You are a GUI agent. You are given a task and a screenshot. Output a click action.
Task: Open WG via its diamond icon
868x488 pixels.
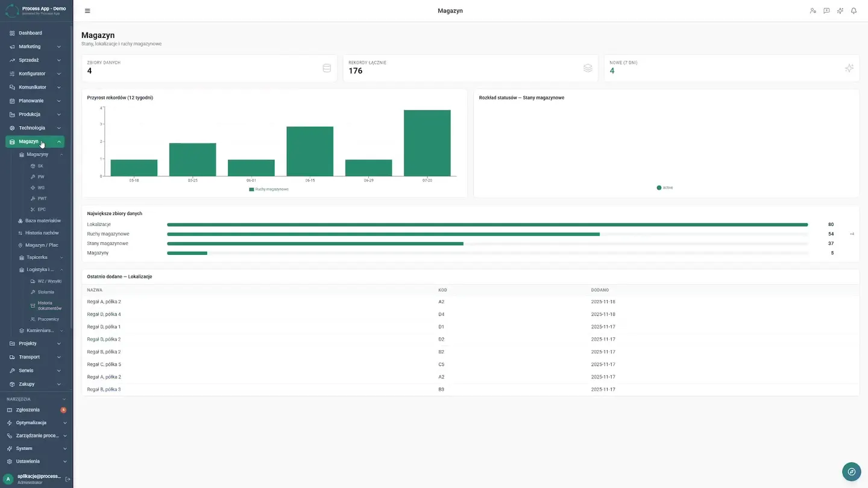click(33, 187)
